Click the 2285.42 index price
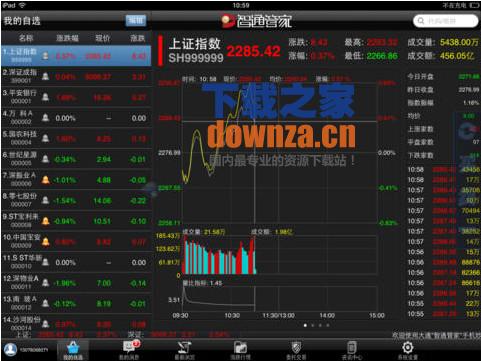 (x=254, y=51)
